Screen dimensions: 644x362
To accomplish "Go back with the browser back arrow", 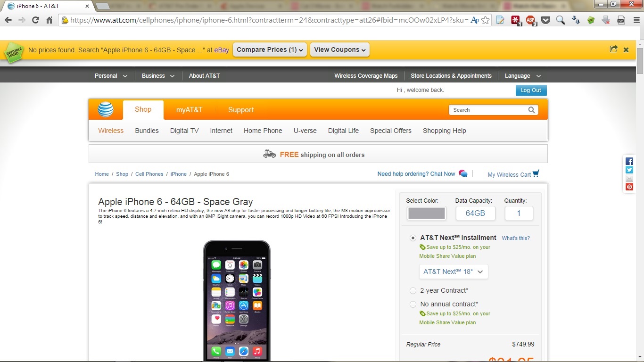I will pos(8,20).
